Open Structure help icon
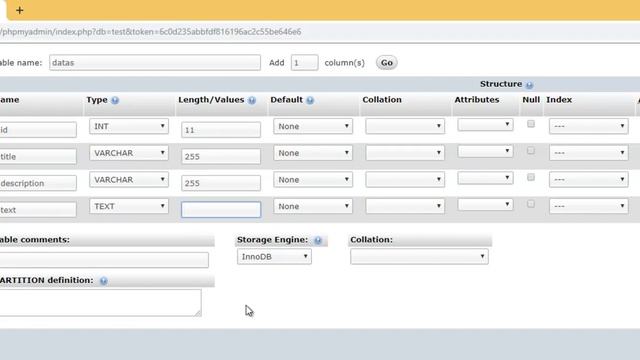Viewport: 640px width, 360px height. (x=529, y=85)
